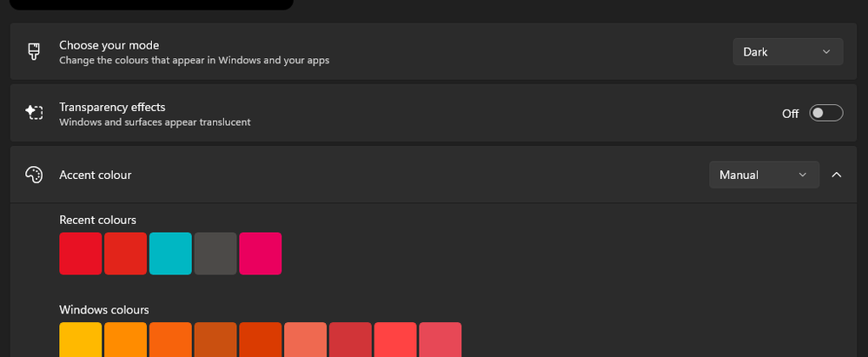Viewport: 868px width, 357px height.
Task: Pick the bright red eighth Windows colour
Action: (x=395, y=340)
